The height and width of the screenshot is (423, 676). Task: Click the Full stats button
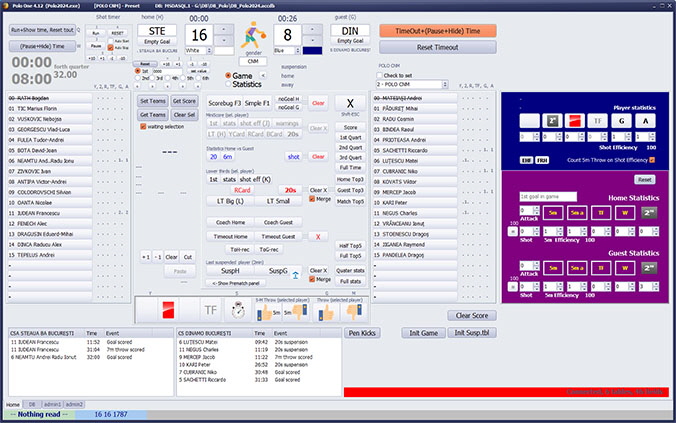[350, 282]
